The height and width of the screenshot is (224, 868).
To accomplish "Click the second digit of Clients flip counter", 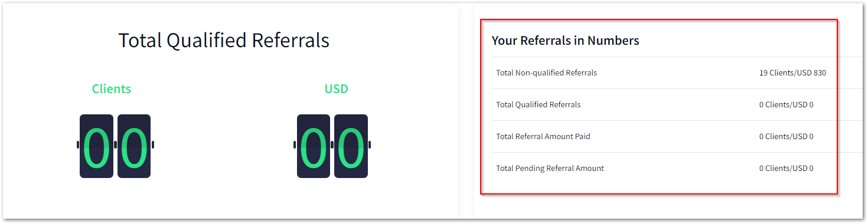I will tap(134, 146).
